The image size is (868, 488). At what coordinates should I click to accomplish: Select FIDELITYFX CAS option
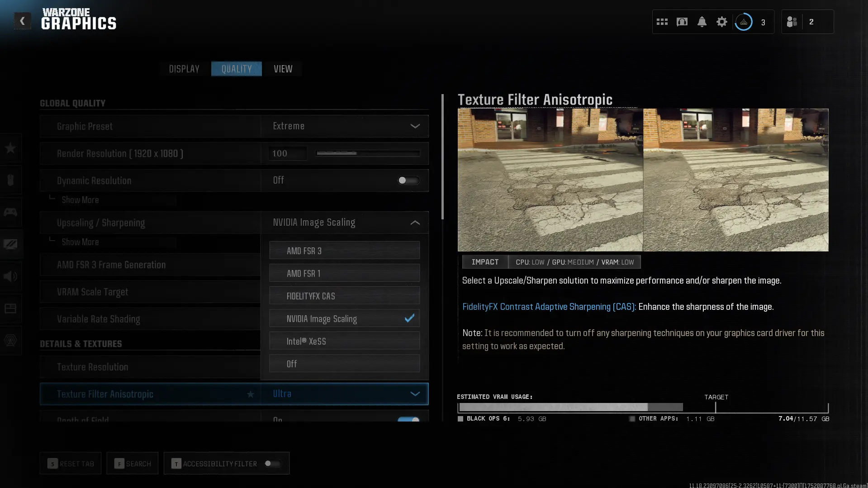[x=345, y=296]
